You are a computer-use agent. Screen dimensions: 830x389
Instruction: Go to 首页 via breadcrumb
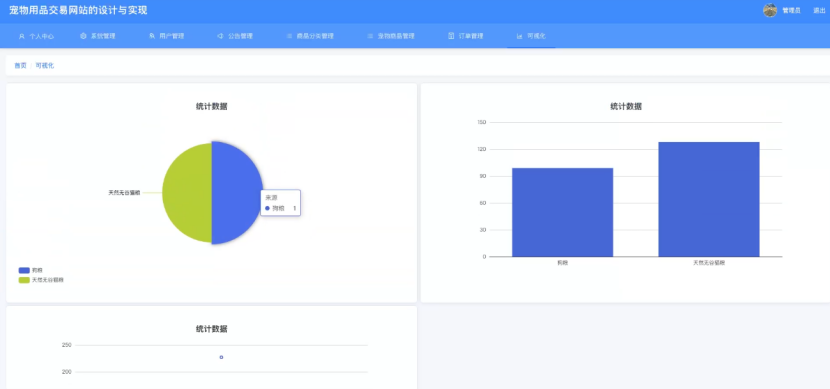[x=20, y=66]
